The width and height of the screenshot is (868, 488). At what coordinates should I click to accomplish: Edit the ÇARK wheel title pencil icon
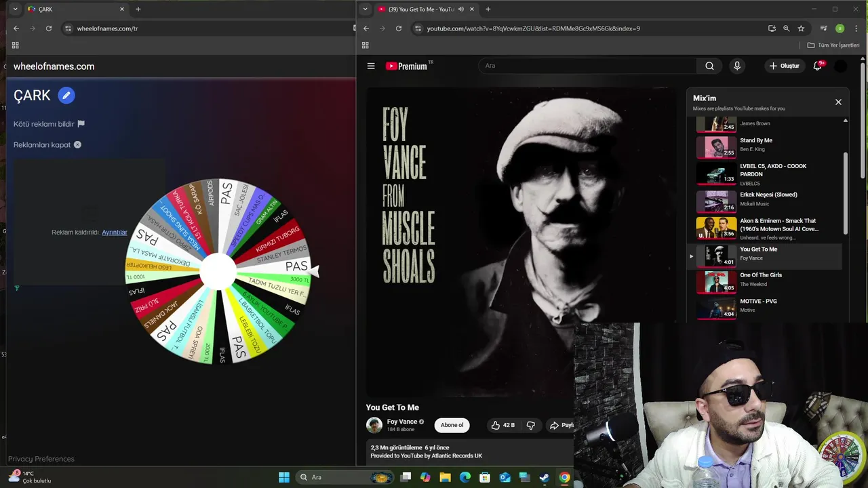(x=66, y=96)
